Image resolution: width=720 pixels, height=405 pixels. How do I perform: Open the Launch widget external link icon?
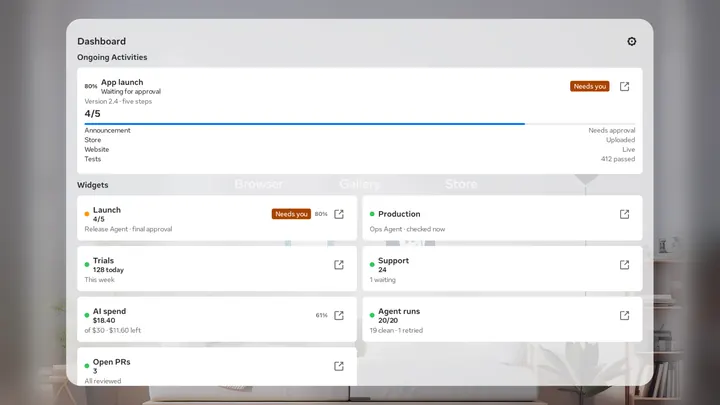[339, 214]
